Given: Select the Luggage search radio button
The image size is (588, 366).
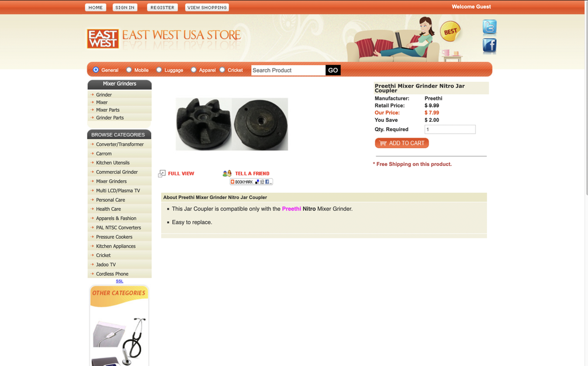Looking at the screenshot, I should 159,70.
